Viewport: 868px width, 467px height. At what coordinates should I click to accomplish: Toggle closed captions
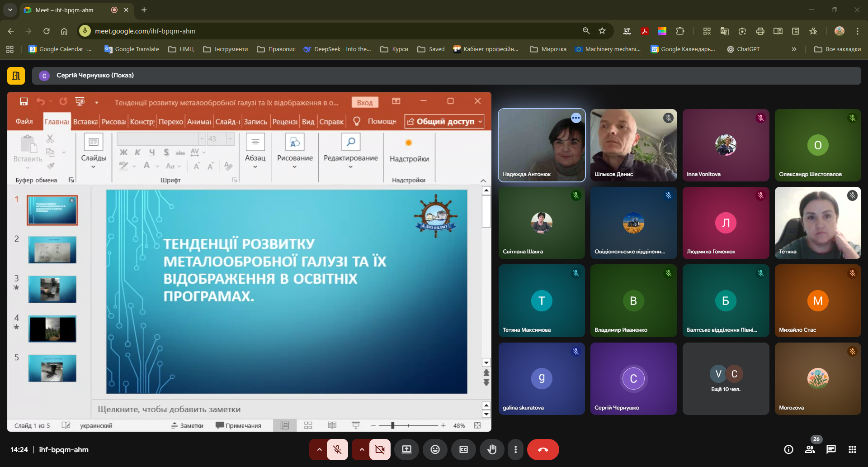(463, 449)
